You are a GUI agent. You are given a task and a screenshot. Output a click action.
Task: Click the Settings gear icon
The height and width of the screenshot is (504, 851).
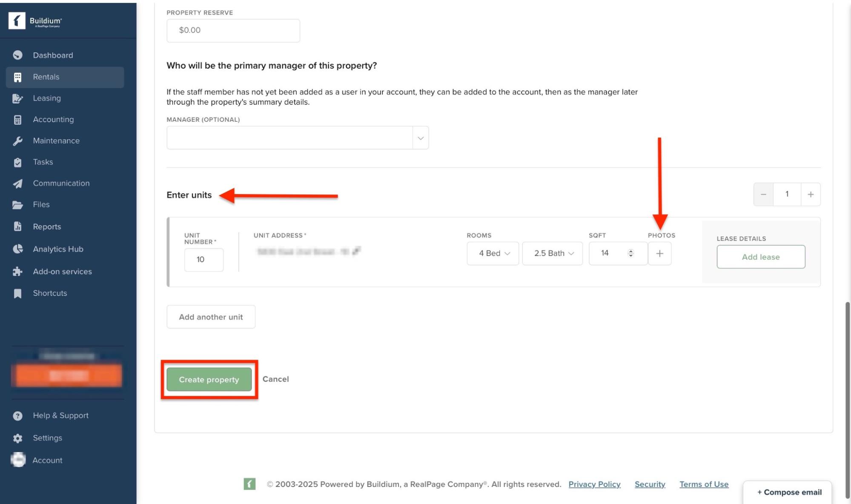click(x=17, y=438)
